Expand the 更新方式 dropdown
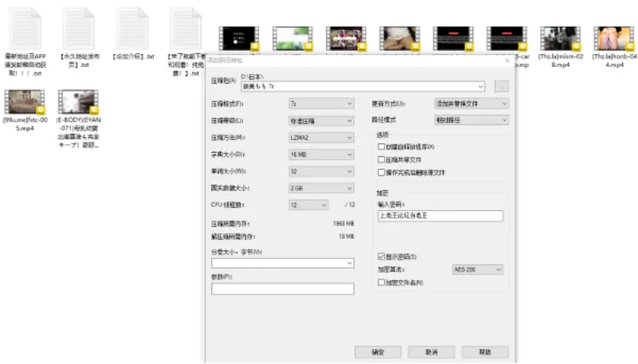Viewport: 638px width, 364px height. pos(472,104)
